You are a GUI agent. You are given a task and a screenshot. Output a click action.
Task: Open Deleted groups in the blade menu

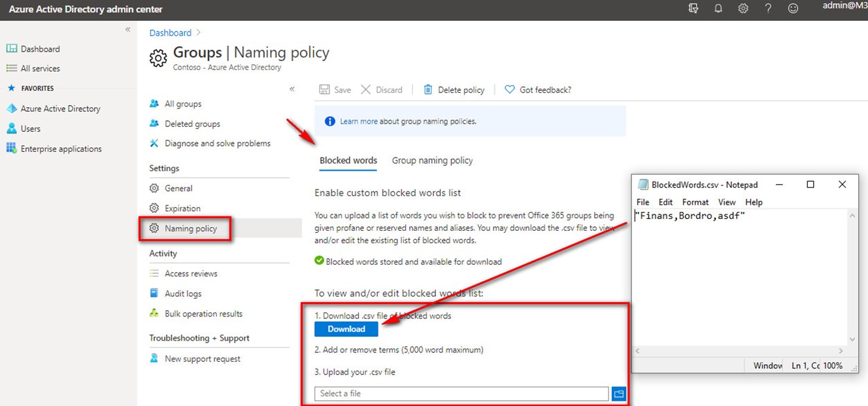click(192, 124)
